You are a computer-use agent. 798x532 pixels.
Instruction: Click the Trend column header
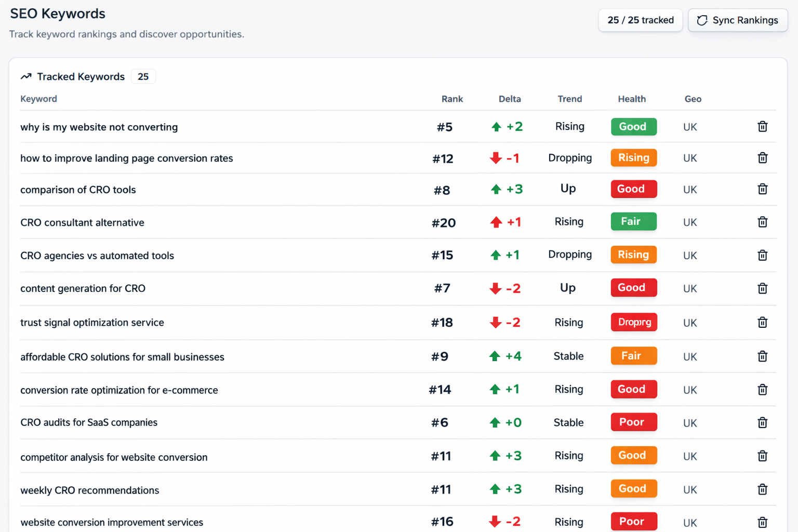coord(569,99)
